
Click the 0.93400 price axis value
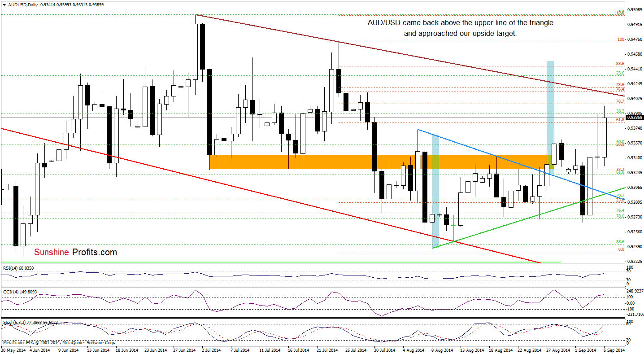click(634, 158)
